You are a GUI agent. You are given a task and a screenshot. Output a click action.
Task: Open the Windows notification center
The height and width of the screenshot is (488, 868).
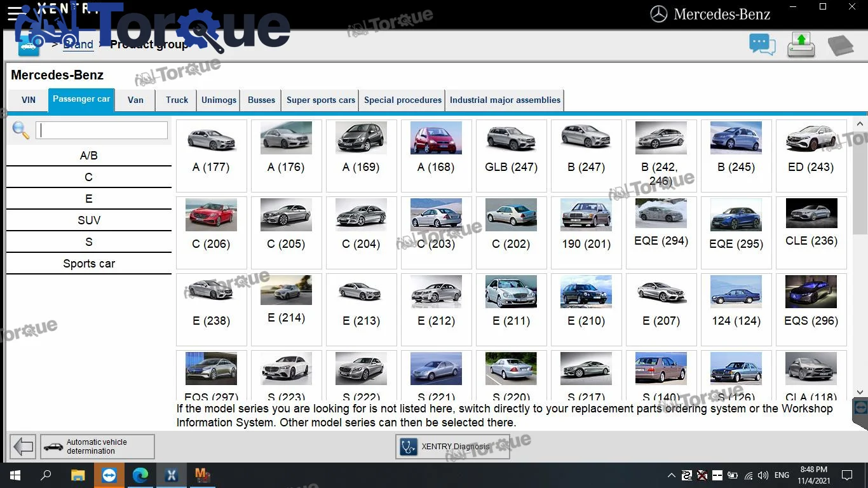click(x=846, y=475)
